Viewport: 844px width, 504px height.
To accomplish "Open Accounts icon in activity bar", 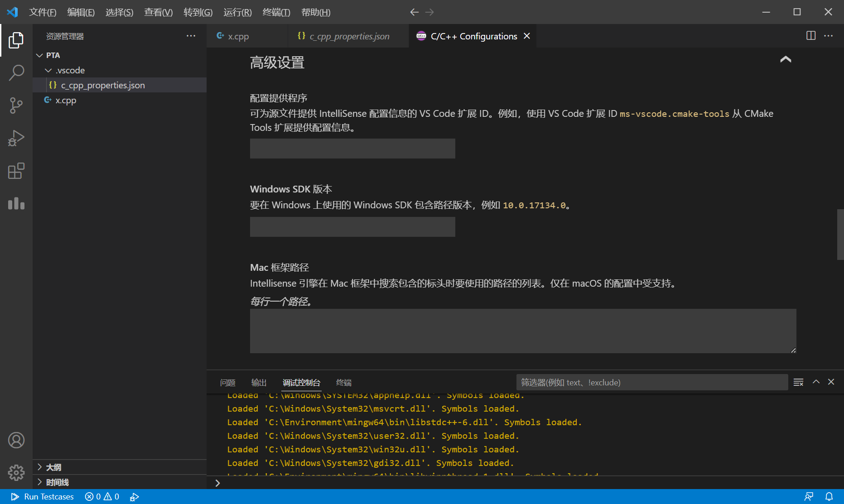I will pyautogui.click(x=16, y=440).
